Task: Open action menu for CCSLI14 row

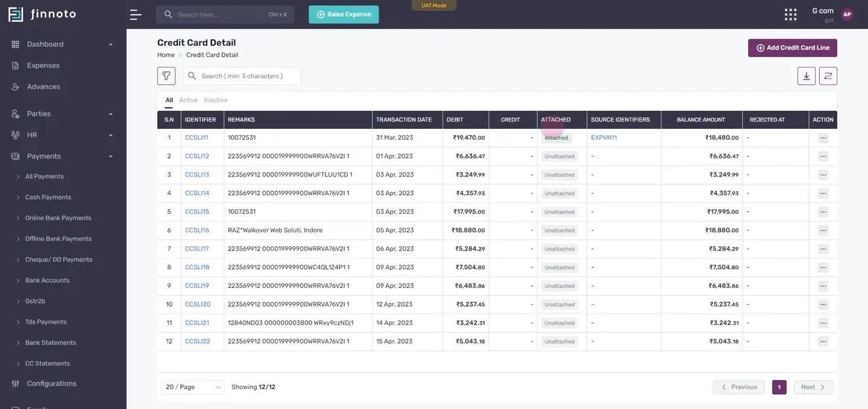Action: 823,193
